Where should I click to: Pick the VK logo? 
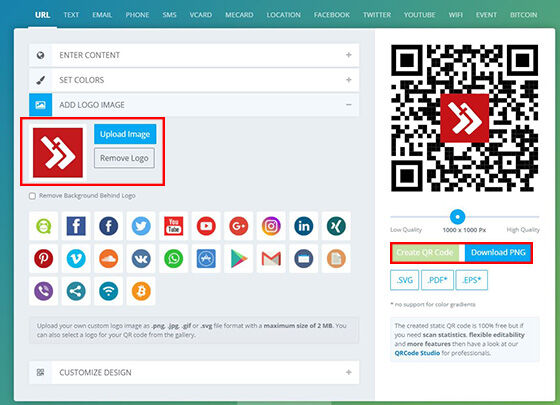click(141, 259)
